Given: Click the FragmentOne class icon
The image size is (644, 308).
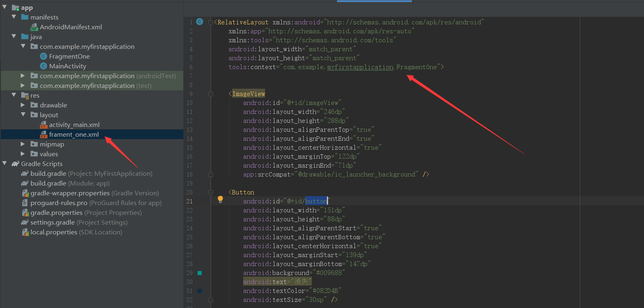Looking at the screenshot, I should [44, 56].
